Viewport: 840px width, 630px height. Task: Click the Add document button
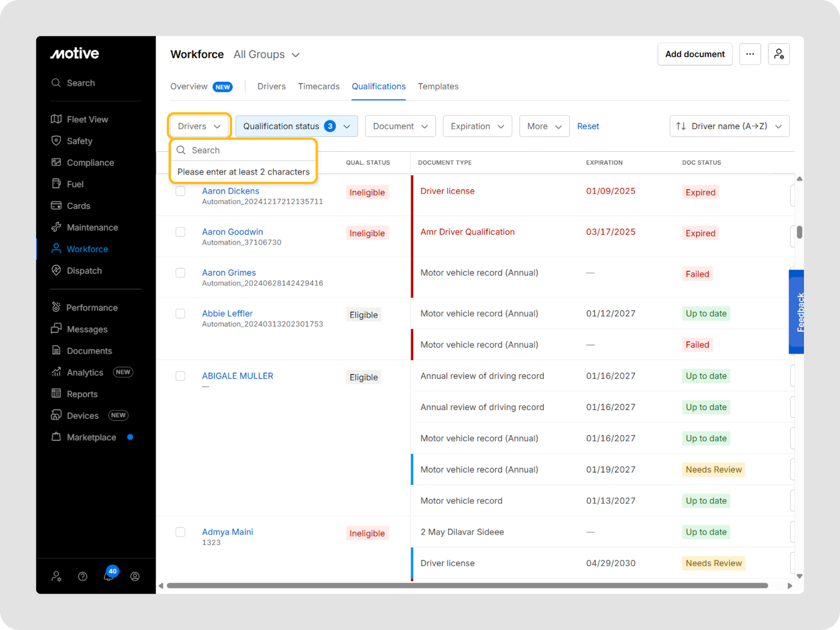click(x=695, y=54)
